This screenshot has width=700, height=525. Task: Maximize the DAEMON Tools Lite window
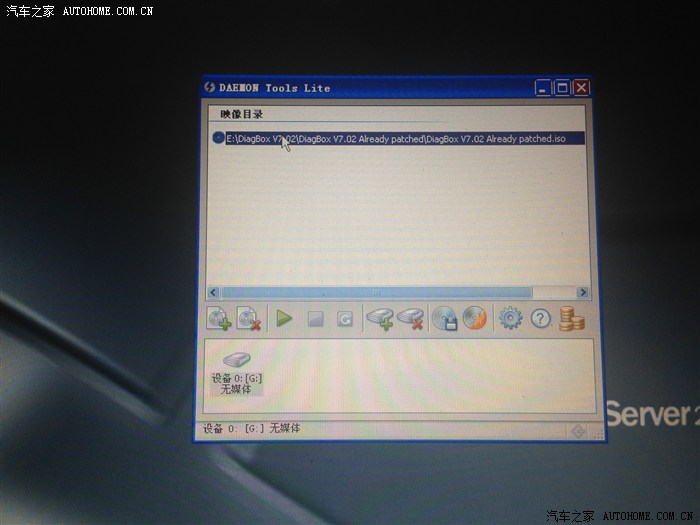pyautogui.click(x=562, y=88)
